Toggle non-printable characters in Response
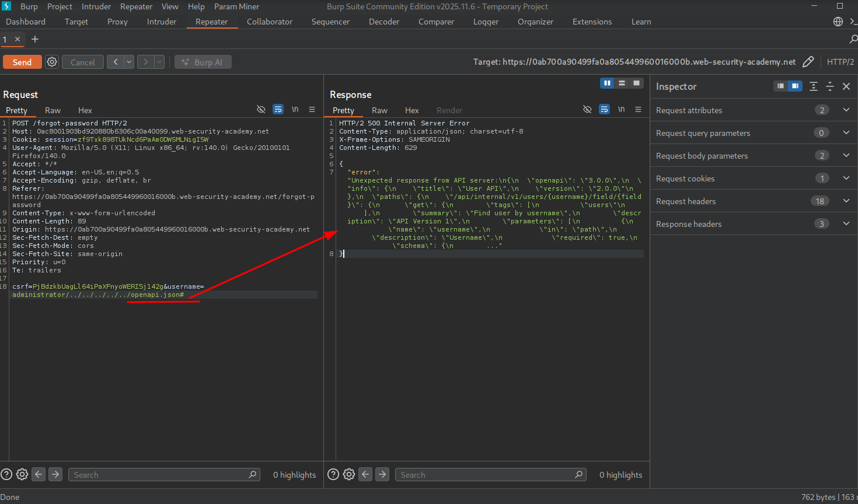 [587, 110]
